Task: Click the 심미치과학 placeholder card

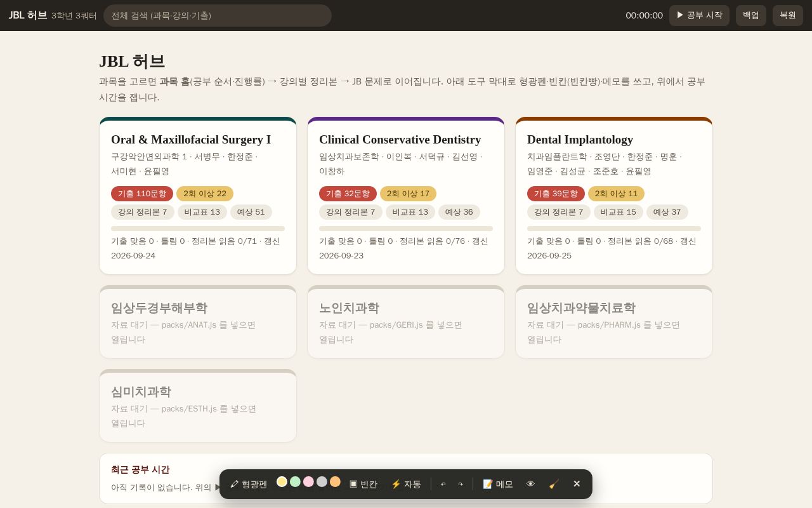Action: [x=198, y=406]
